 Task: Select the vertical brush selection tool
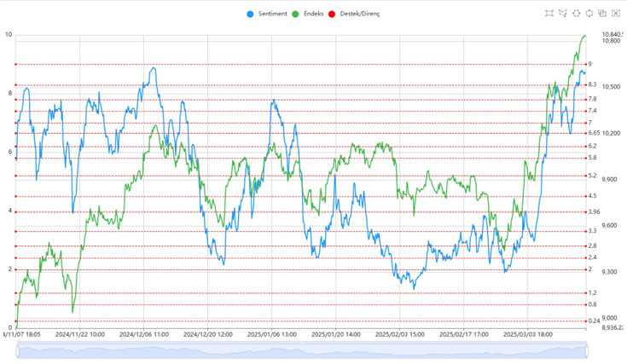pyautogui.click(x=589, y=14)
